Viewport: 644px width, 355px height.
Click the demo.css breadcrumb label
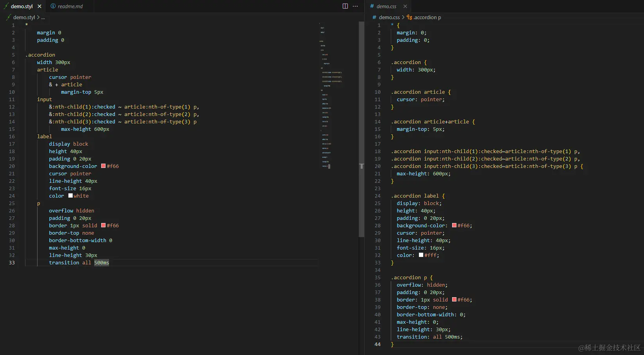point(389,17)
